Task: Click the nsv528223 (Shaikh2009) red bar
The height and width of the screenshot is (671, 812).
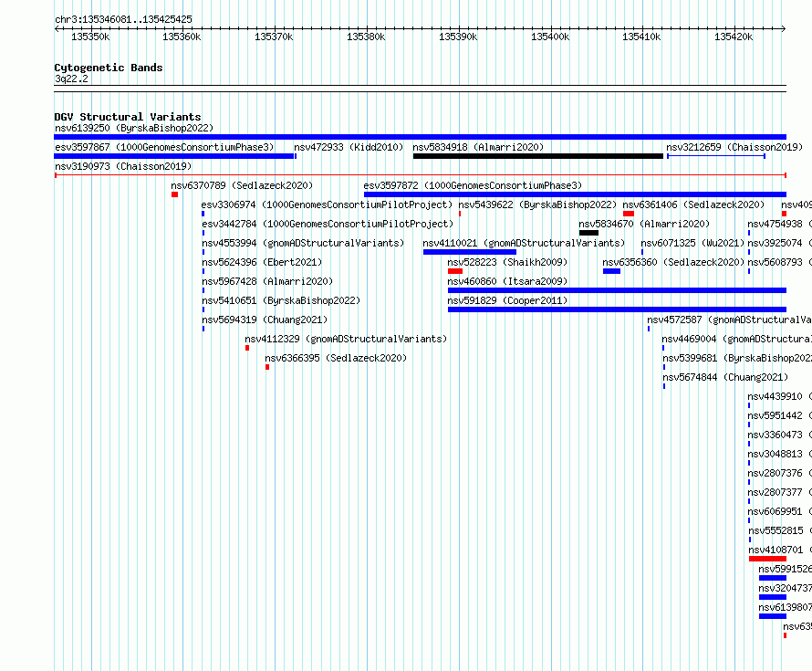Action: tap(455, 271)
